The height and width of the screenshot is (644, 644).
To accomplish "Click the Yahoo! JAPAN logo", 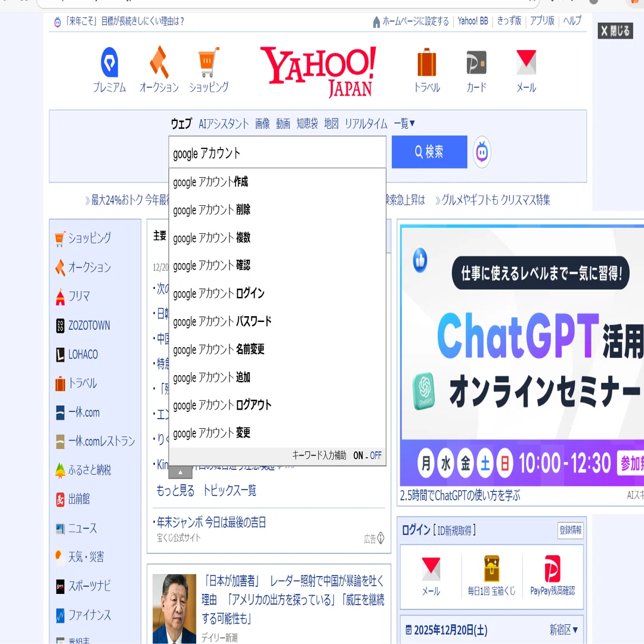I will point(318,71).
